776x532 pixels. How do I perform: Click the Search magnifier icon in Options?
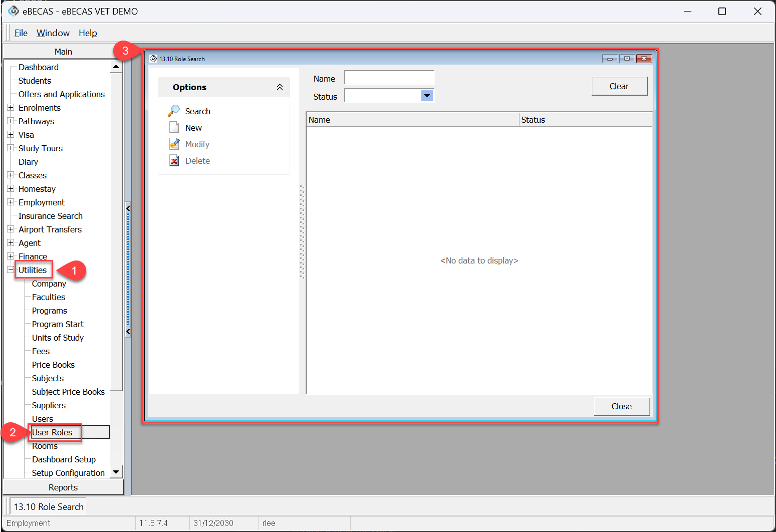(174, 111)
